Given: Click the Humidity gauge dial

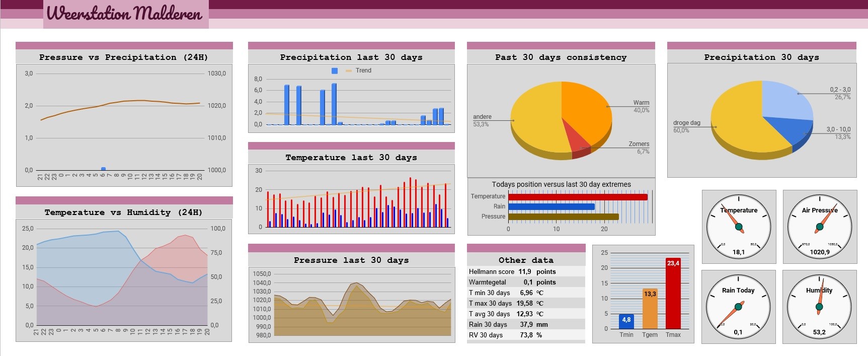Looking at the screenshot, I should pos(819,307).
